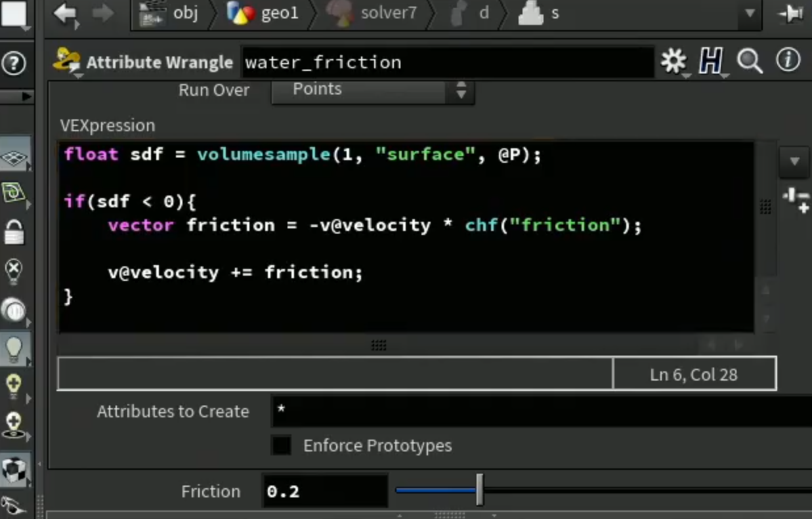
Task: Click the water_friction node name field
Action: point(448,62)
